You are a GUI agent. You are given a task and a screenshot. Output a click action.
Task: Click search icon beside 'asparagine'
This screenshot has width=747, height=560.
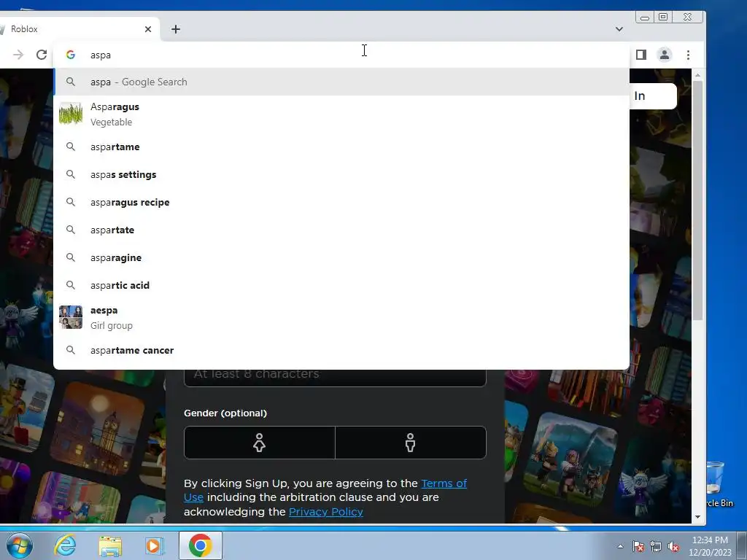(71, 257)
